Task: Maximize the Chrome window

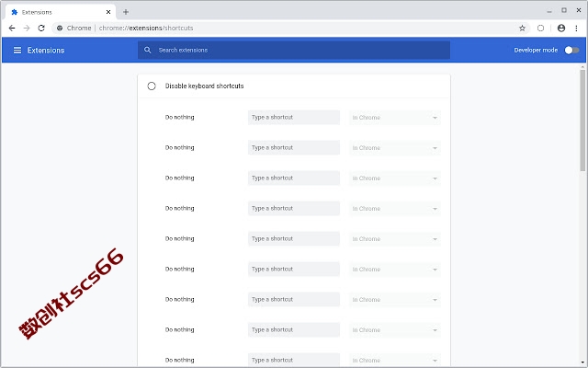Action: [563, 10]
